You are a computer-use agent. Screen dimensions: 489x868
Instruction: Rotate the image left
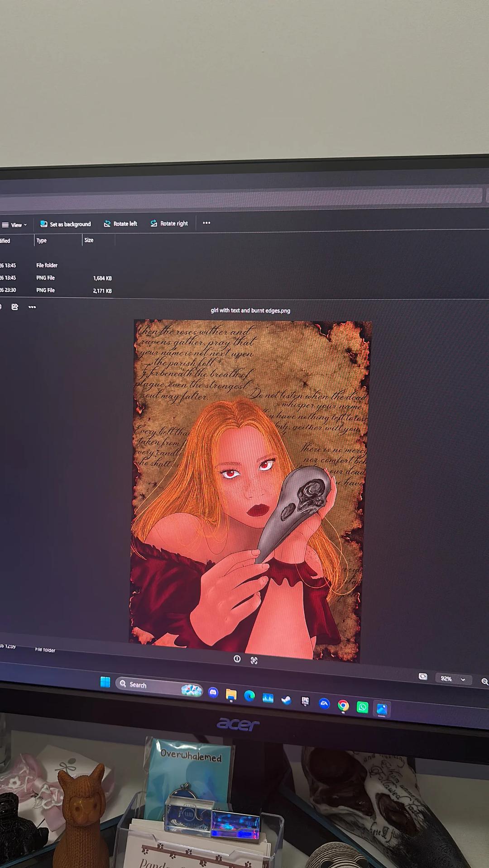coord(120,223)
